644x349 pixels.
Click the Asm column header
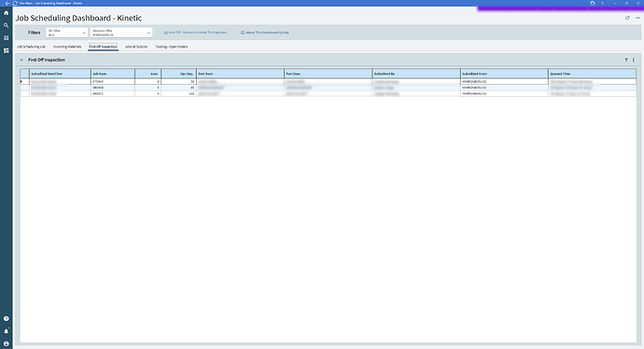147,74
